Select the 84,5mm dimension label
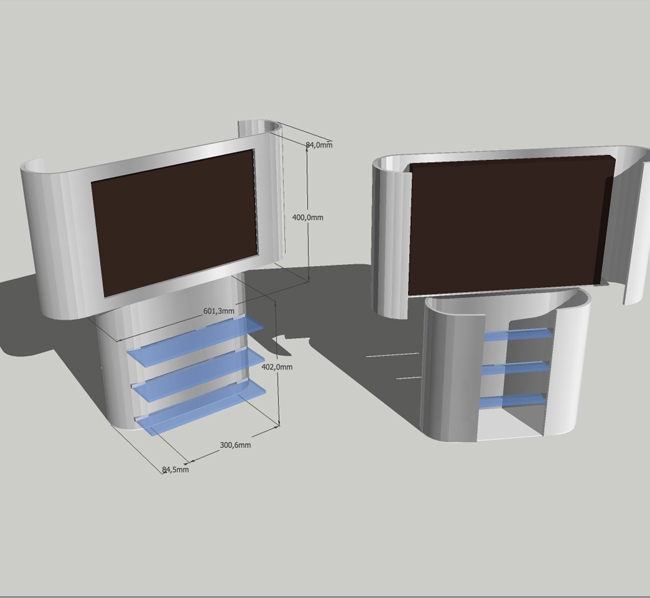Screen dimensions: 650x598 (x=175, y=469)
